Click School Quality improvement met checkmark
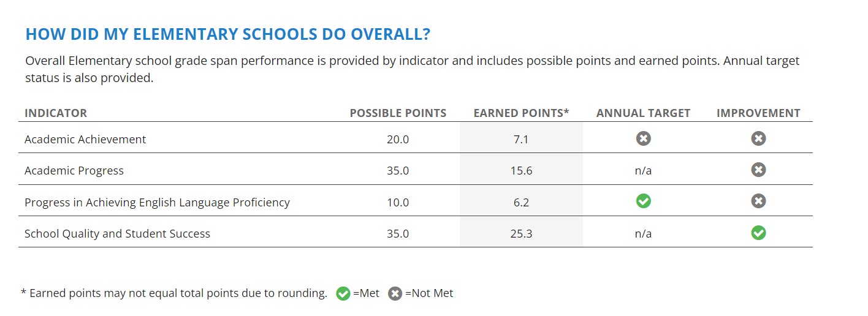Screen dimensions: 868x316 pos(758,233)
